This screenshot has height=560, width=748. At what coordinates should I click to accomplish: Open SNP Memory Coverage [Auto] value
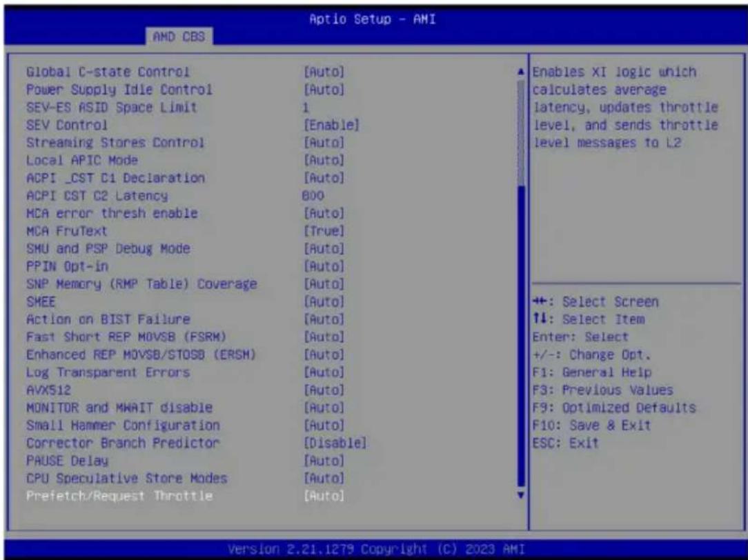[x=324, y=283]
